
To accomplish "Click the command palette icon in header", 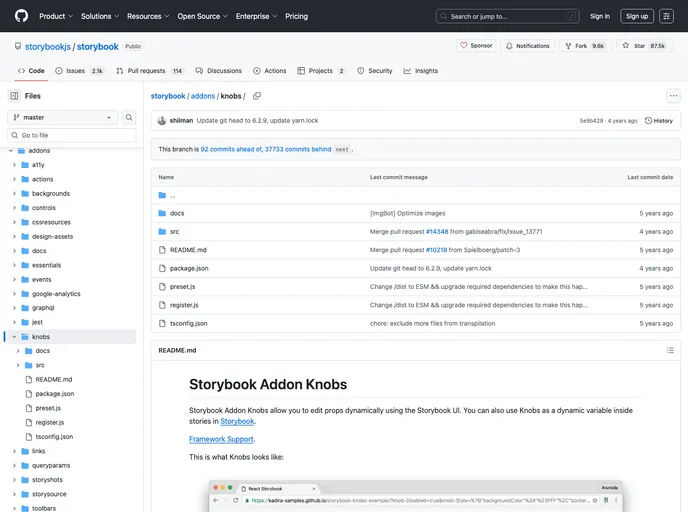I will (x=666, y=16).
